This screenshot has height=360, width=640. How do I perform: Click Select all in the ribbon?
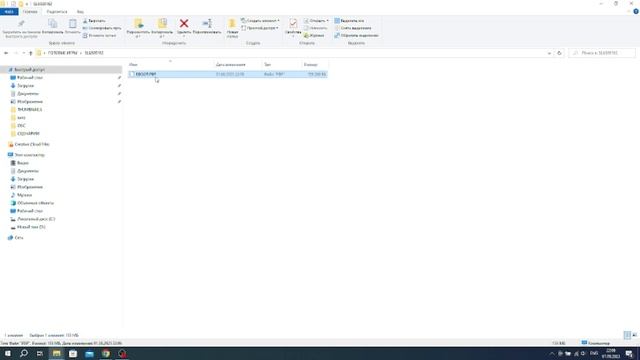click(x=349, y=21)
